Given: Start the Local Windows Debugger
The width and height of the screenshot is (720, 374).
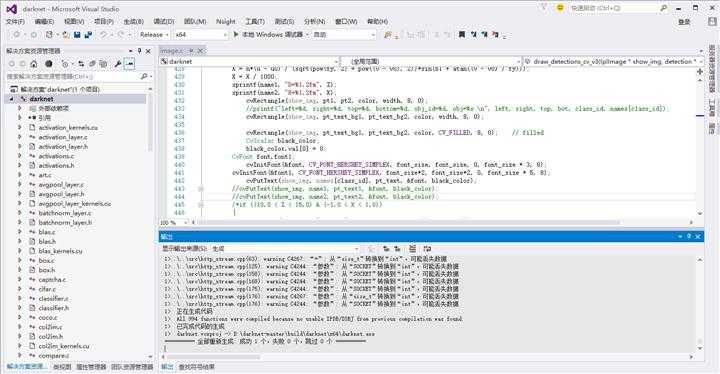Looking at the screenshot, I should (268, 34).
